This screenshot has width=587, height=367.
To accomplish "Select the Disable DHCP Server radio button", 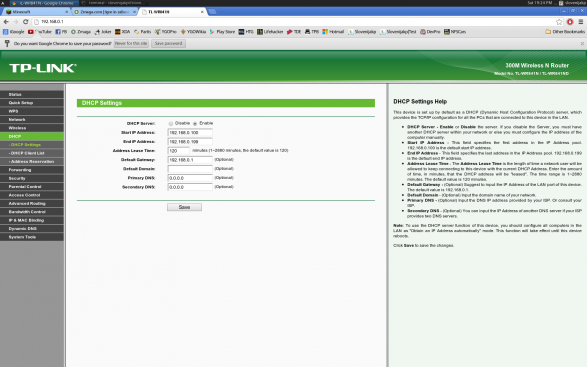I will tap(171, 123).
